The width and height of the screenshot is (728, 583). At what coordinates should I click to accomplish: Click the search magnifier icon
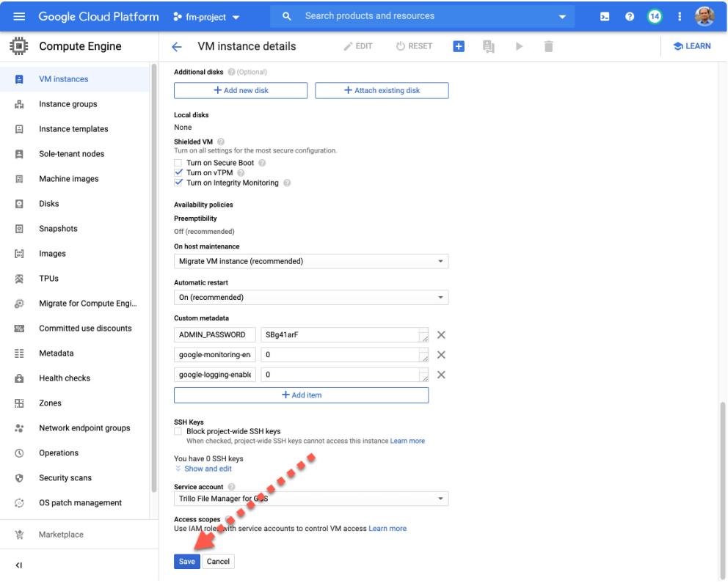pos(286,16)
